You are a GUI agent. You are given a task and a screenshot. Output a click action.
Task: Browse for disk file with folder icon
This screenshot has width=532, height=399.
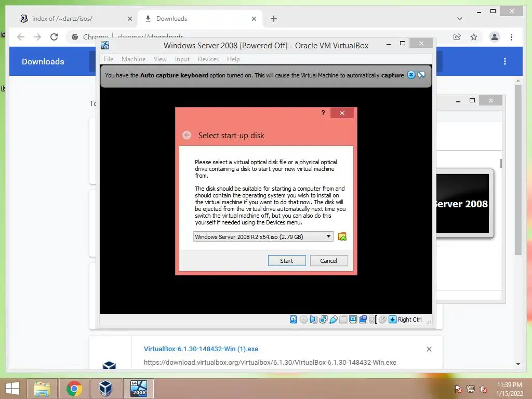click(x=342, y=236)
